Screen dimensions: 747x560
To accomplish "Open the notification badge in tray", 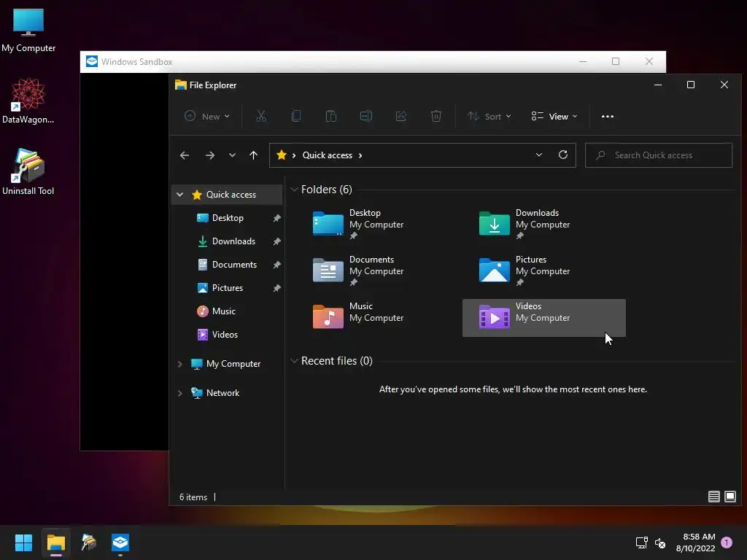I will click(x=727, y=542).
